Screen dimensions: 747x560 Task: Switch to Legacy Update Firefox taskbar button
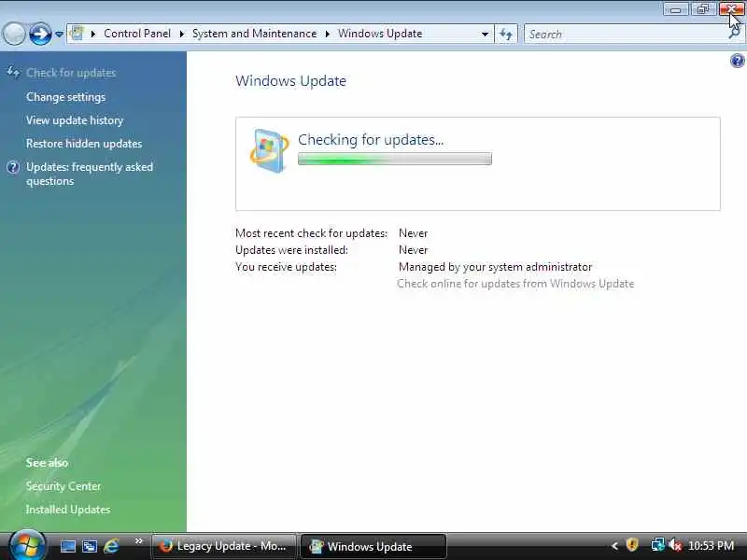click(223, 546)
